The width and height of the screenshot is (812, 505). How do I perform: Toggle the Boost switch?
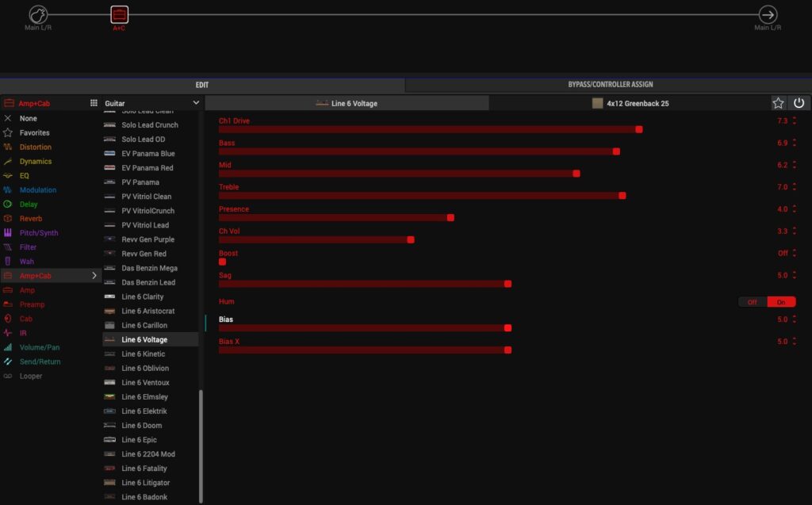point(223,262)
